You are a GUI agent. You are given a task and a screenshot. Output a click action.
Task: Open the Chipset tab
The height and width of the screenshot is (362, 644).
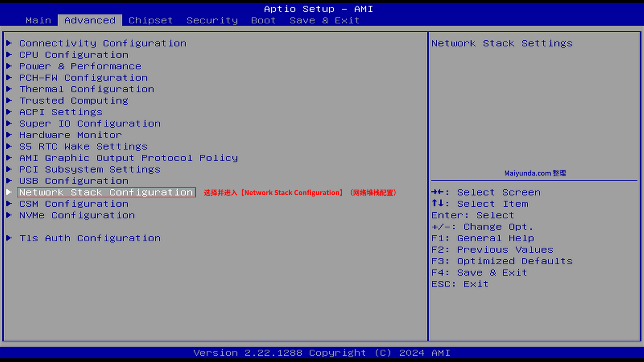[151, 20]
